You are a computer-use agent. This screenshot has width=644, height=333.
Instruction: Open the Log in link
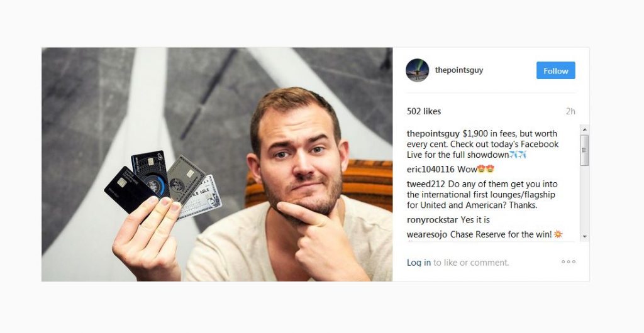tap(418, 263)
